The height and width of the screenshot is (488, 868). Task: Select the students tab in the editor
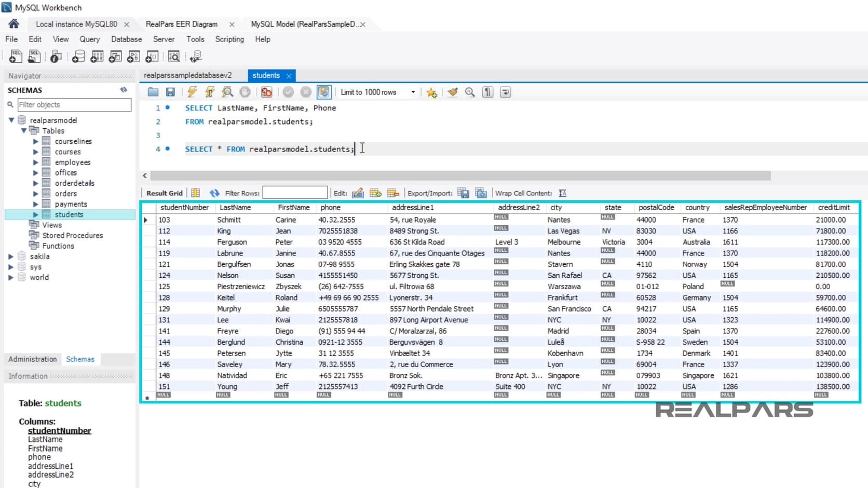point(266,75)
